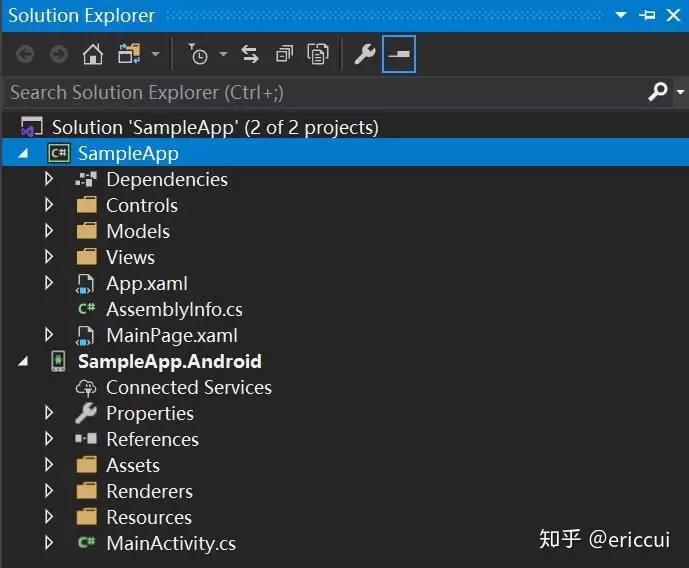Collapse the SampleApp project node
This screenshot has width=689, height=568.
coord(23,153)
